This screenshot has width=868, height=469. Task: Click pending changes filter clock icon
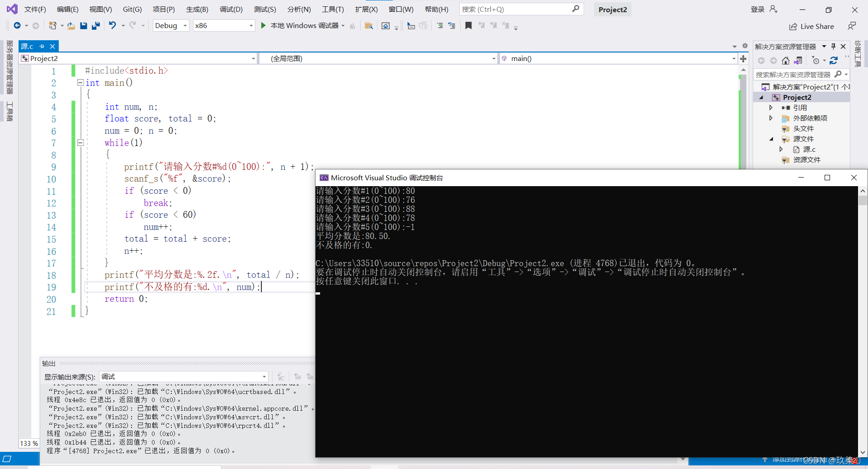(816, 61)
